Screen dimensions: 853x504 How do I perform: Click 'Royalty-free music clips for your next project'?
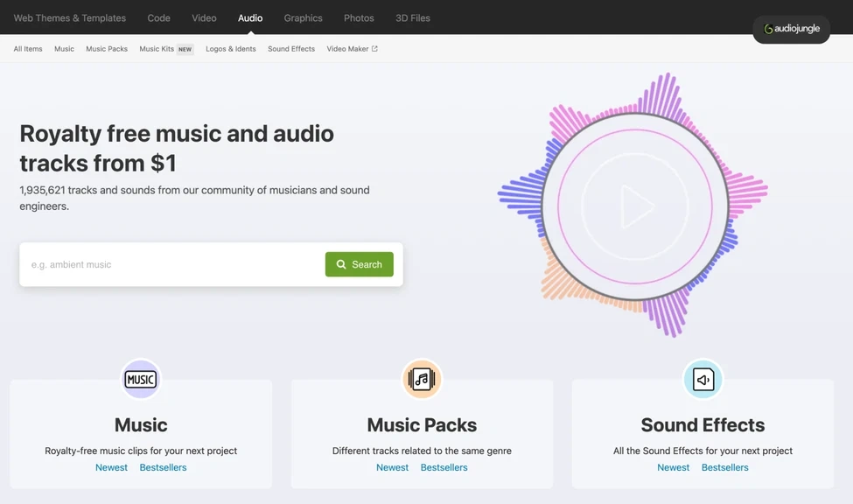click(x=141, y=451)
